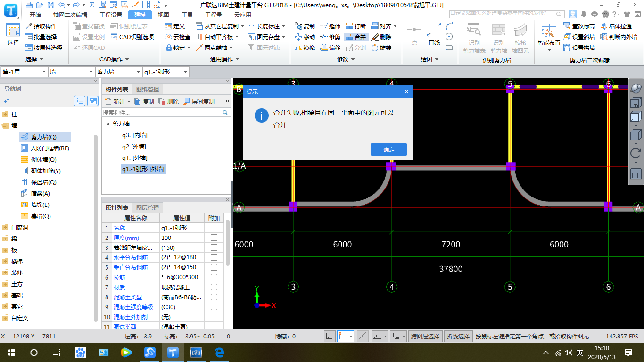Open the q1.-1弧形 component dropdown

165,72
